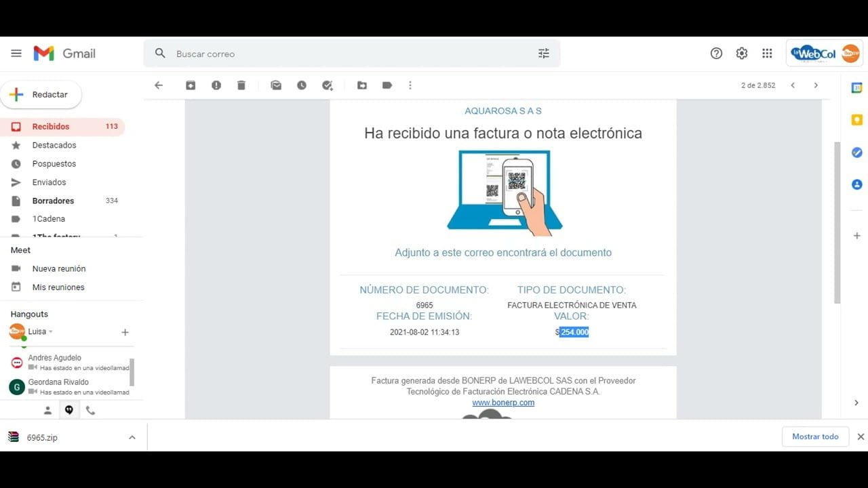Image resolution: width=868 pixels, height=488 pixels.
Task: Open more actions three-dot menu
Action: pos(410,85)
